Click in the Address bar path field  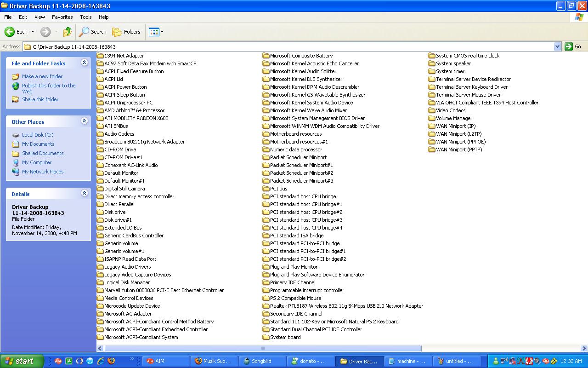288,46
